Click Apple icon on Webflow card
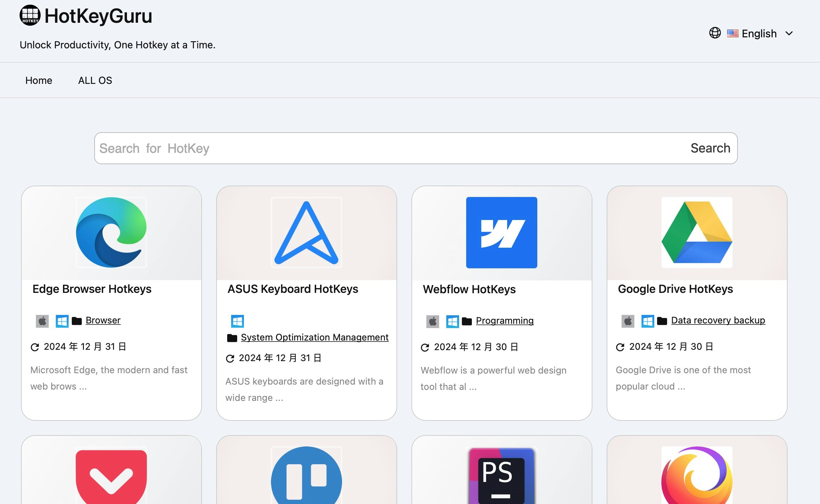820x504 pixels. point(433,322)
